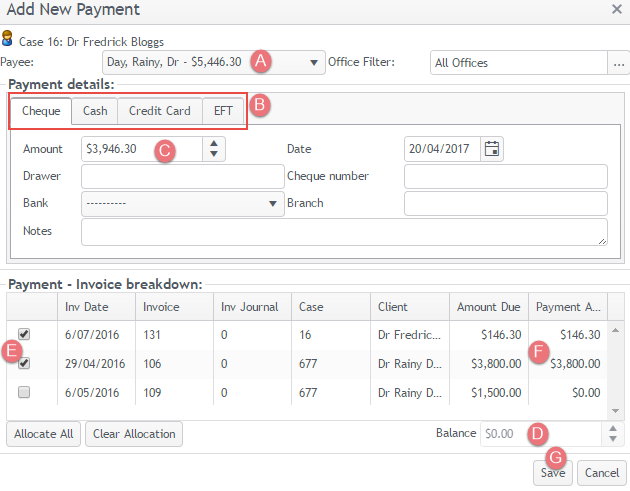Uncheck the invoice 106 checkbox
Screen dimensions: 630x491
24,364
